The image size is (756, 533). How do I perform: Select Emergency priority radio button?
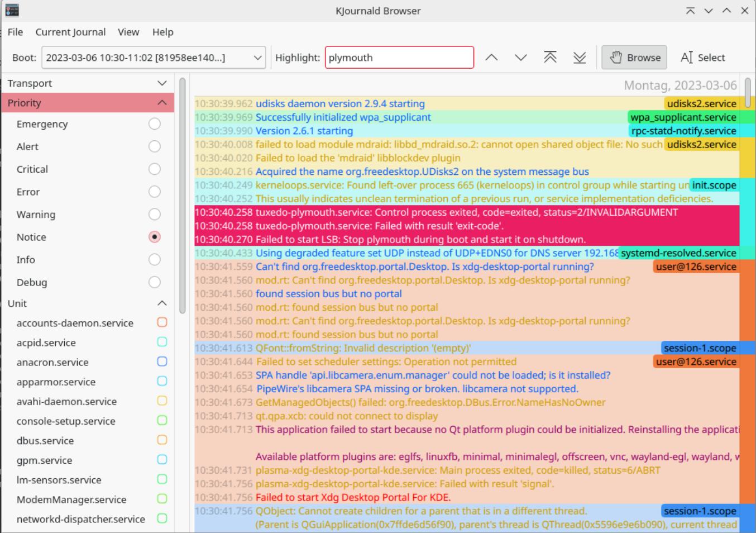coord(155,124)
